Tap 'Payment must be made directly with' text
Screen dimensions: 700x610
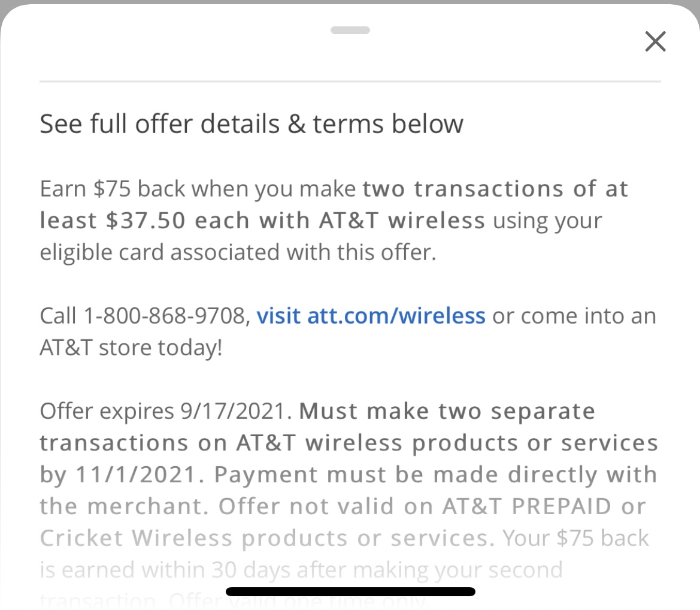(435, 475)
